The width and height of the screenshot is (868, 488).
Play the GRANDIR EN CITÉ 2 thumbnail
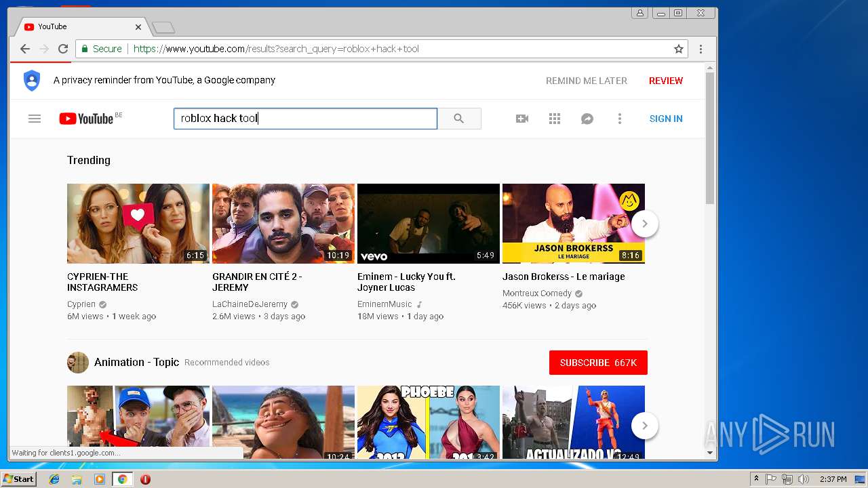[x=283, y=224]
